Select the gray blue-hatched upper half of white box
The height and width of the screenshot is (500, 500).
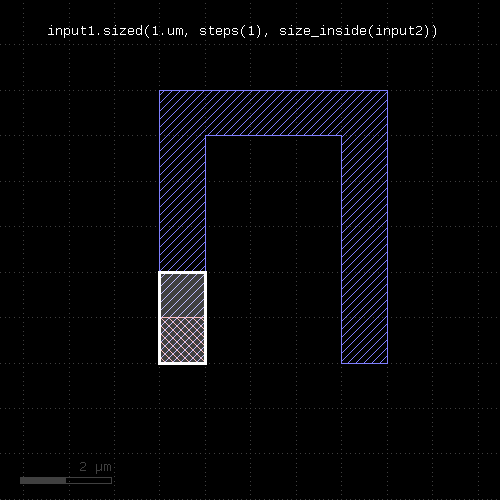tap(182, 295)
